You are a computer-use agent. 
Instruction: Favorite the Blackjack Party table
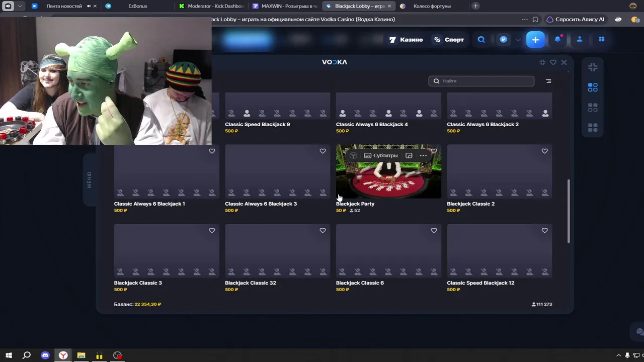coord(434,151)
